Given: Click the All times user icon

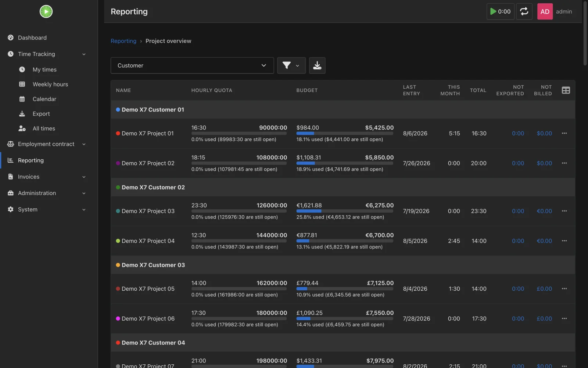Looking at the screenshot, I should click(x=22, y=128).
